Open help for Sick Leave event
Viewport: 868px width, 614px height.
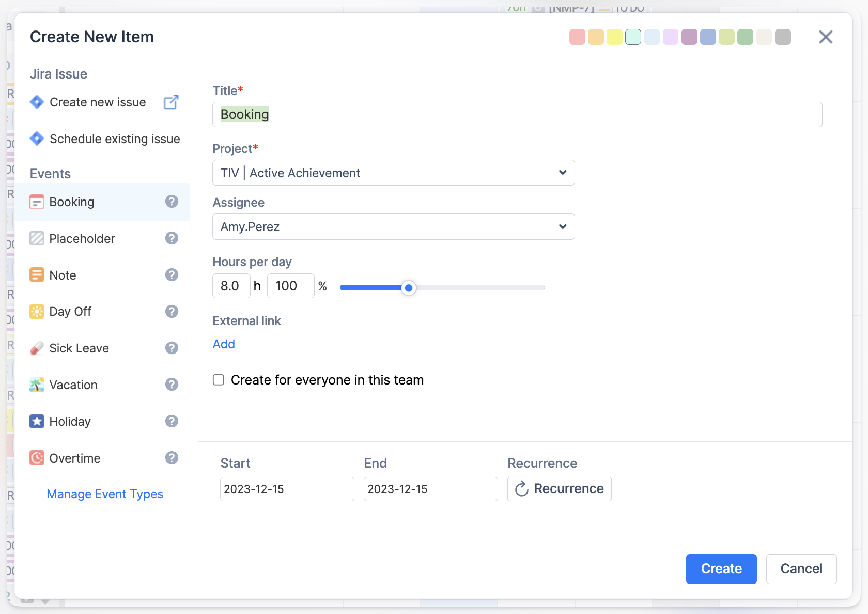[172, 348]
